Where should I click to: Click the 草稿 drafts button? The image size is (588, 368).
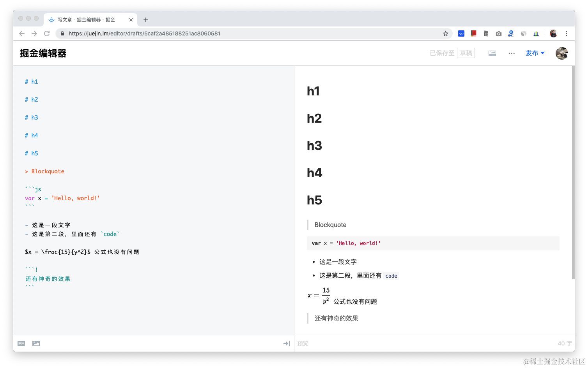pyautogui.click(x=466, y=53)
